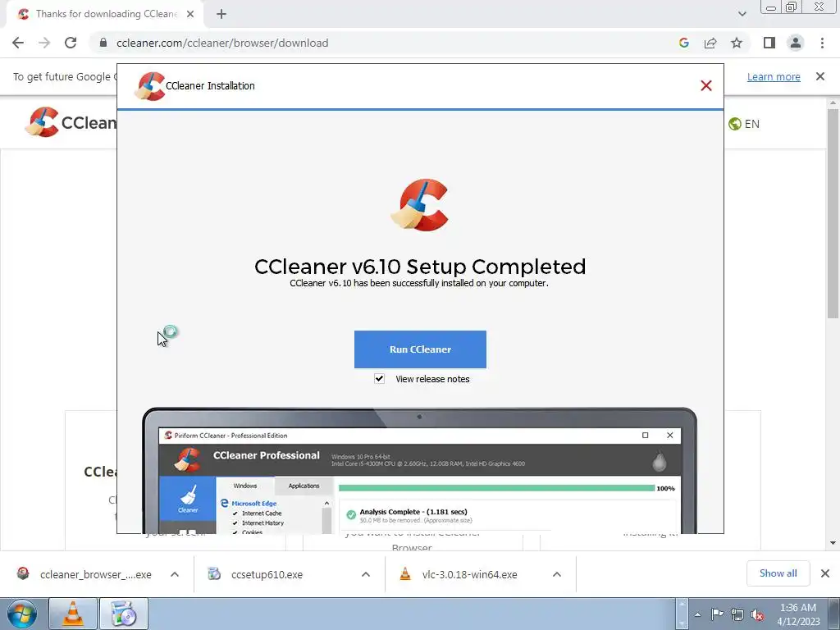Reload the CCleaner download page
The image size is (840, 630).
pyautogui.click(x=71, y=43)
